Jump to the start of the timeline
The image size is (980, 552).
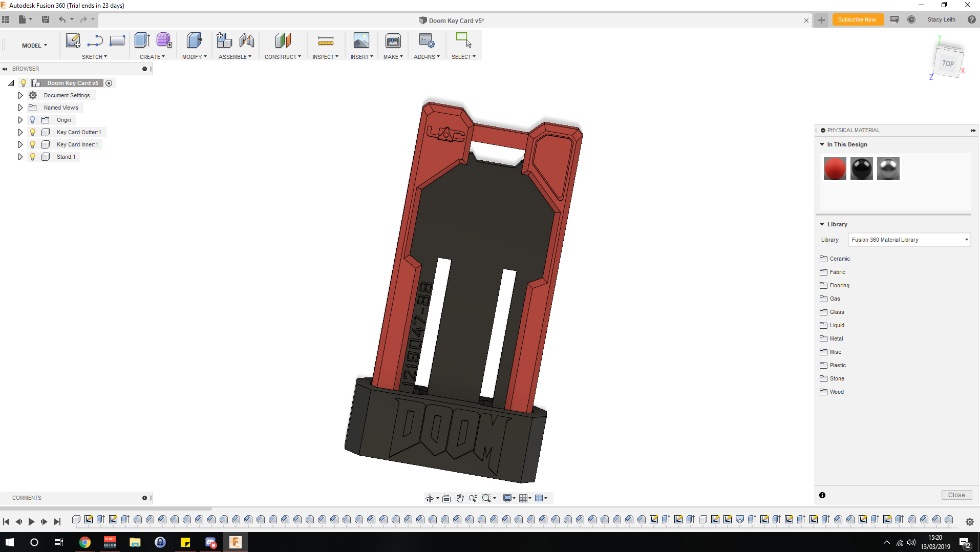pyautogui.click(x=6, y=522)
